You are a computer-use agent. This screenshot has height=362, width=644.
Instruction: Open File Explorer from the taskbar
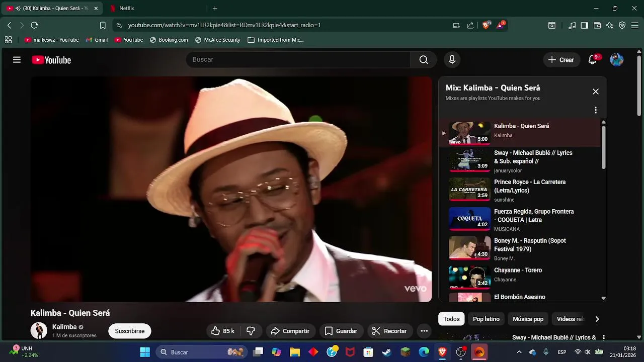point(294,352)
